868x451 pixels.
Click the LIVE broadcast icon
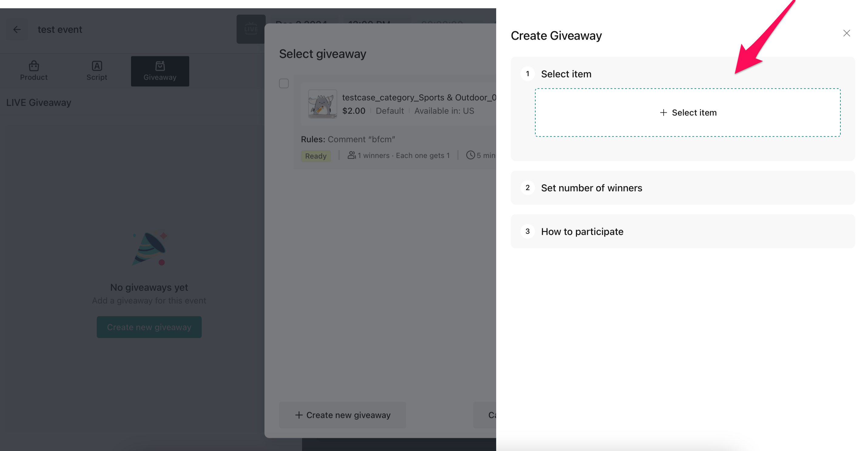click(x=251, y=29)
